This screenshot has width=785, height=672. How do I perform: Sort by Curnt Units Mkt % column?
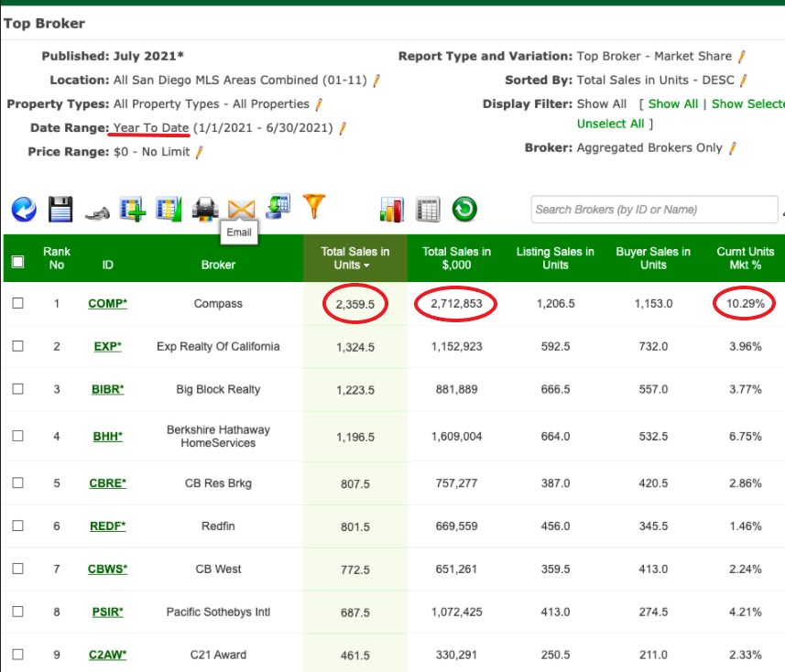[x=746, y=258]
